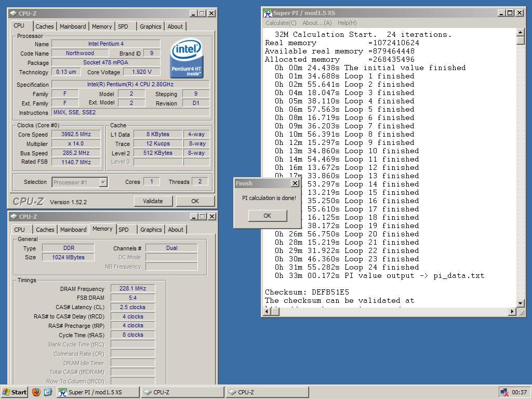Viewport: 532px width, 399px height.
Task: Click the Level 2 cache value 512 KBytes
Action: click(158, 153)
